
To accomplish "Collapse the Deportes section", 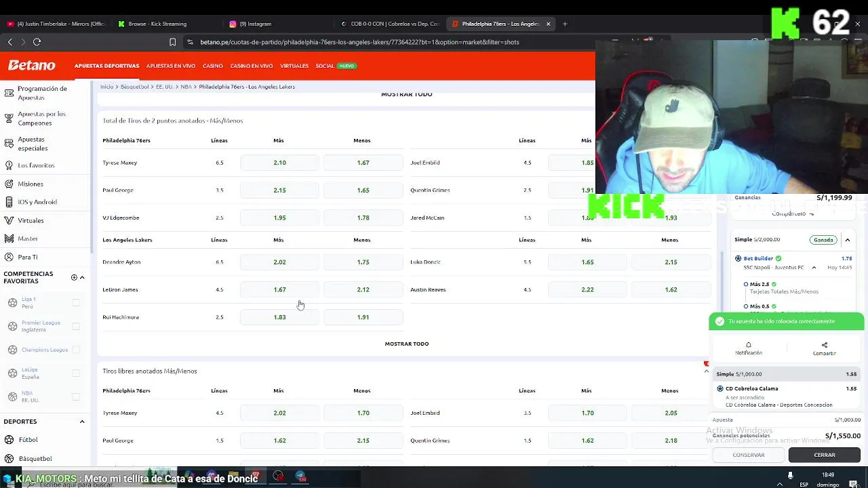I will 82,422.
